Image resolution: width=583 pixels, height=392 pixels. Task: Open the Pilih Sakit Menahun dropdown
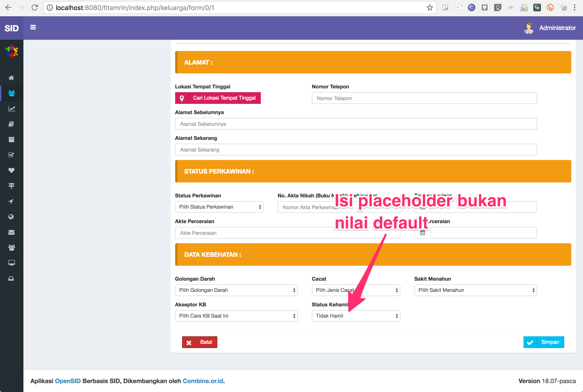[x=475, y=290]
